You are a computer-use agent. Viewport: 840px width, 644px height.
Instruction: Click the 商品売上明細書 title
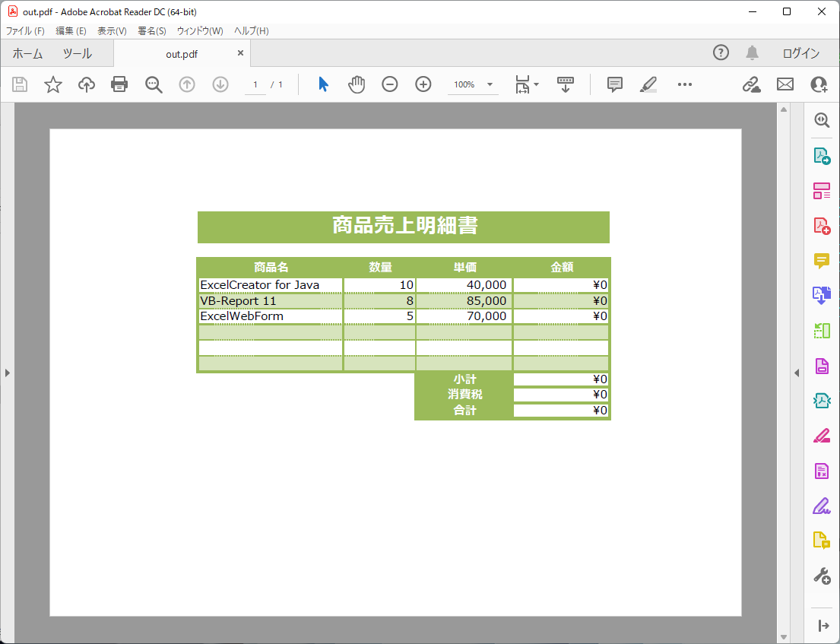[405, 225]
